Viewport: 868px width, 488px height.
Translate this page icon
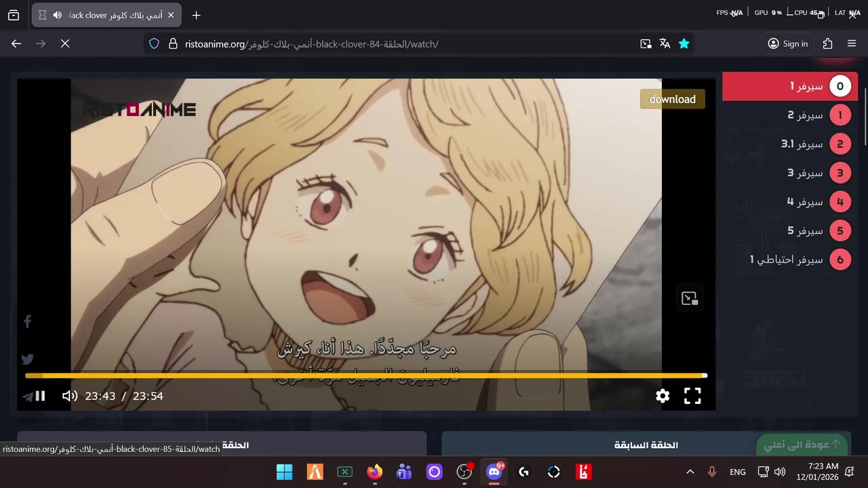tap(665, 44)
